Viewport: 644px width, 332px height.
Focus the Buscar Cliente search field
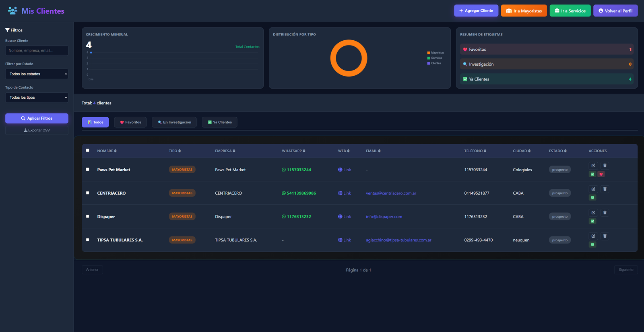click(x=37, y=51)
